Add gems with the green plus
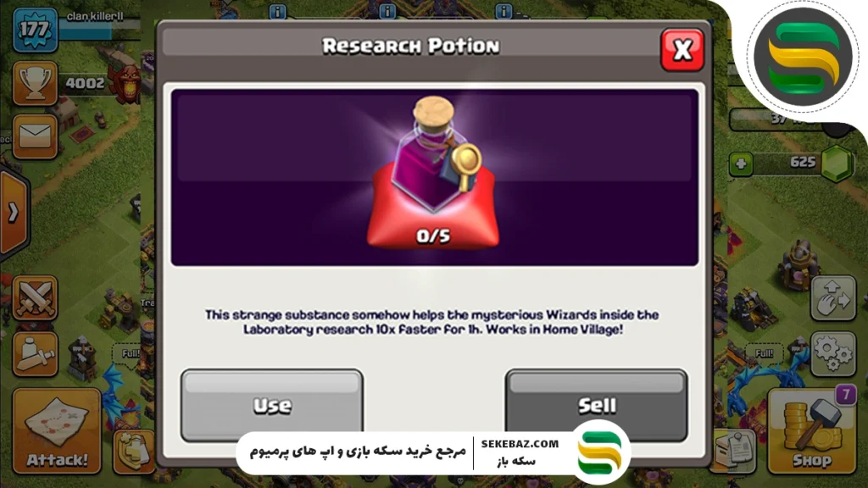868x488 pixels. click(x=741, y=164)
